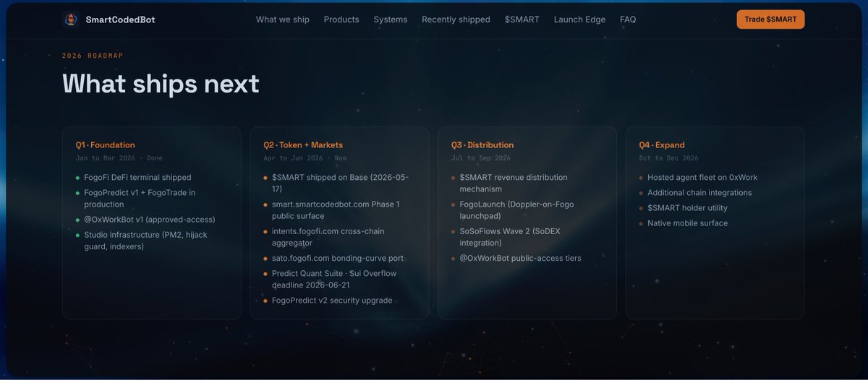Click FogoPredict v1 + FogoTrade item

click(x=140, y=199)
